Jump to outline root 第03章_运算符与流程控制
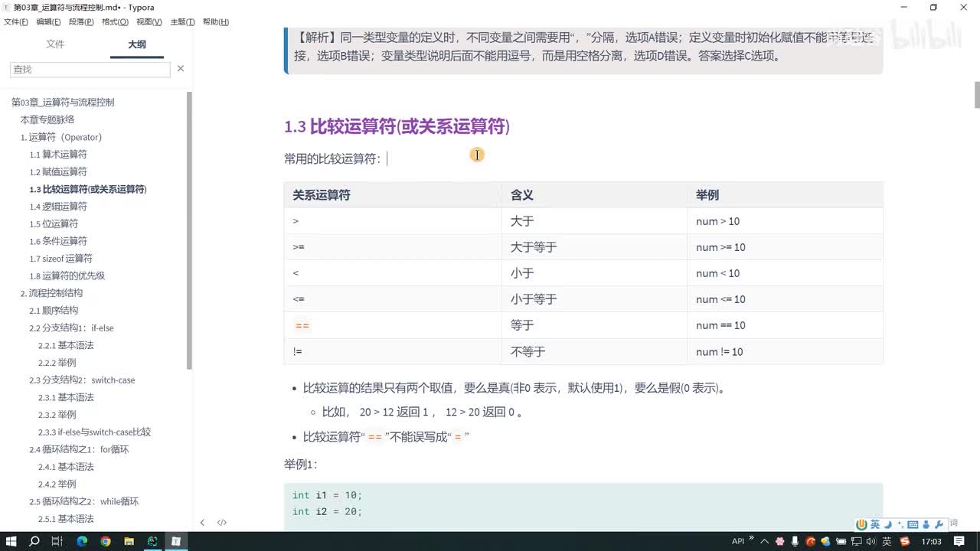 (x=63, y=102)
